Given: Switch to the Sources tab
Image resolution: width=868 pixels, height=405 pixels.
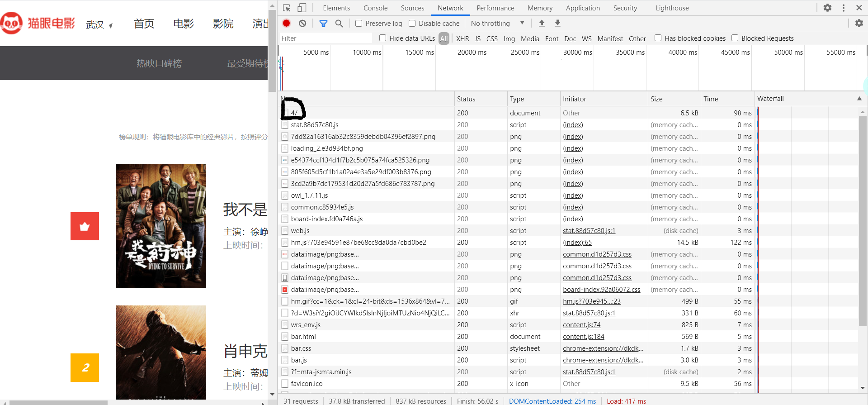Looking at the screenshot, I should [412, 8].
